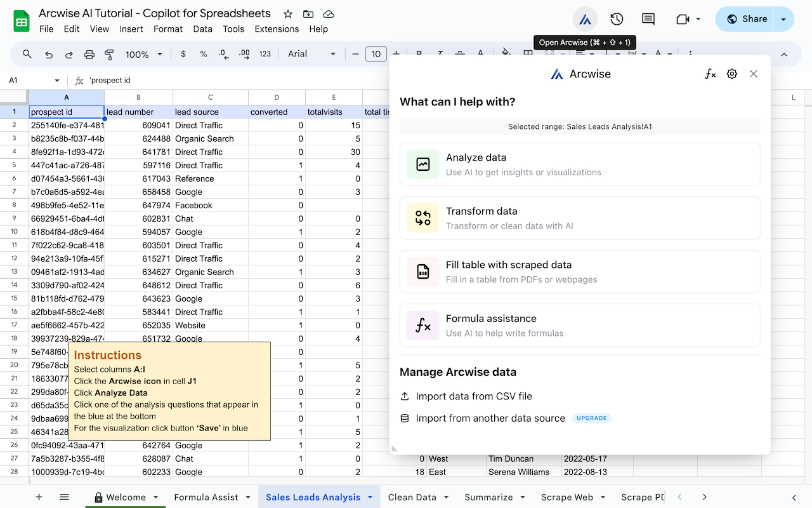Open the video call dropdown arrow

tap(698, 19)
